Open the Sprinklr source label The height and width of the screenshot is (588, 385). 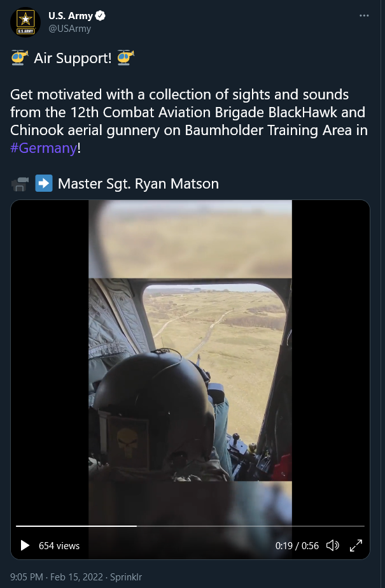[126, 577]
